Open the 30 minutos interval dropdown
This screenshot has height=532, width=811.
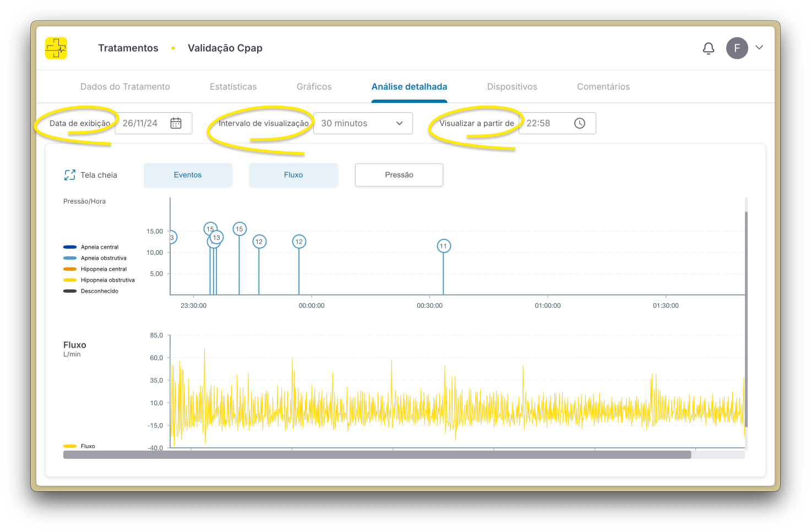(x=363, y=123)
